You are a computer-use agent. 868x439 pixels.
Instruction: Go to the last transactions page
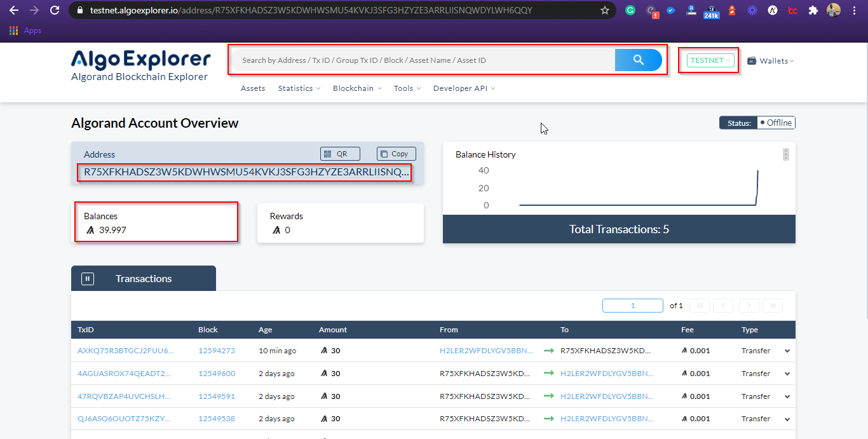(x=773, y=306)
